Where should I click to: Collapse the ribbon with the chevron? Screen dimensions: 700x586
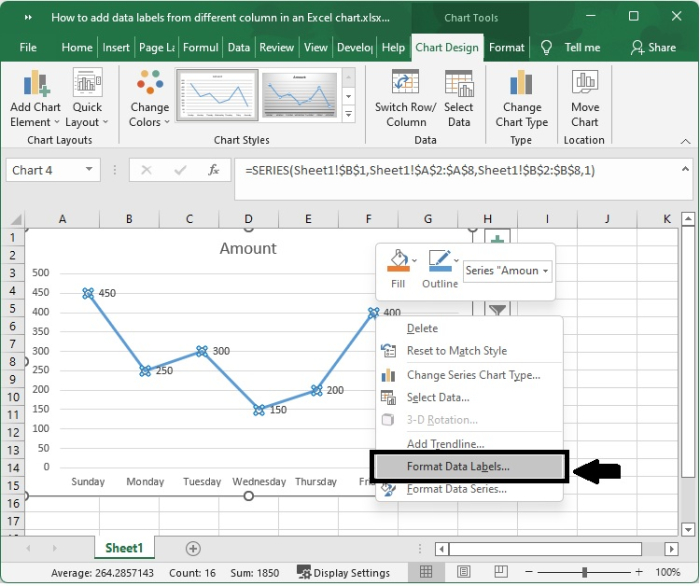click(685, 141)
